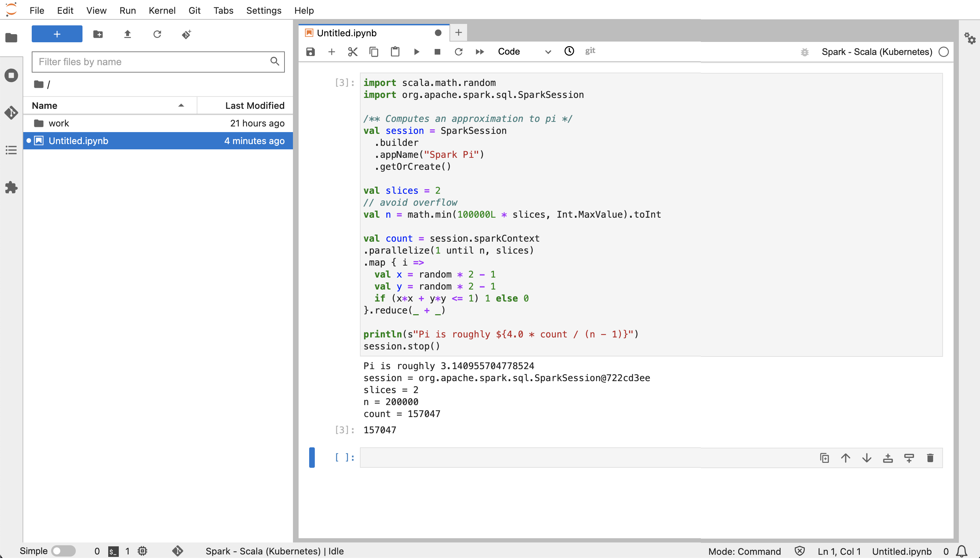Click the move cell down icon

867,458
